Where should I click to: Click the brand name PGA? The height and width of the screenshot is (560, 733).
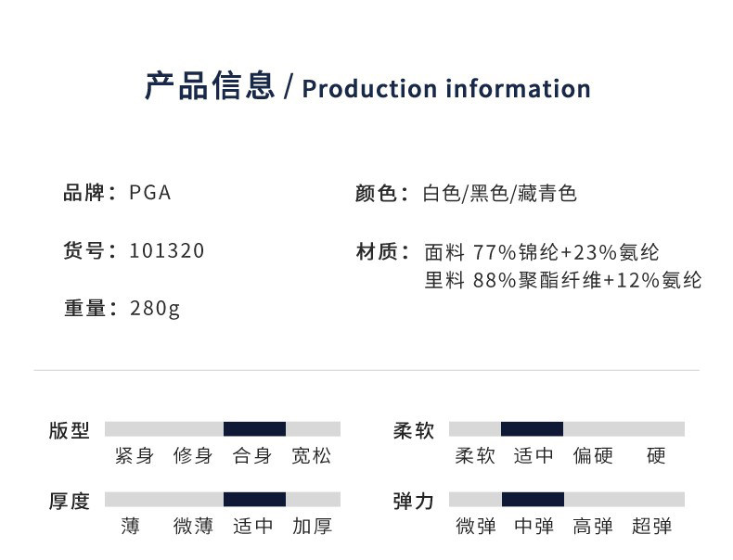pyautogui.click(x=150, y=194)
